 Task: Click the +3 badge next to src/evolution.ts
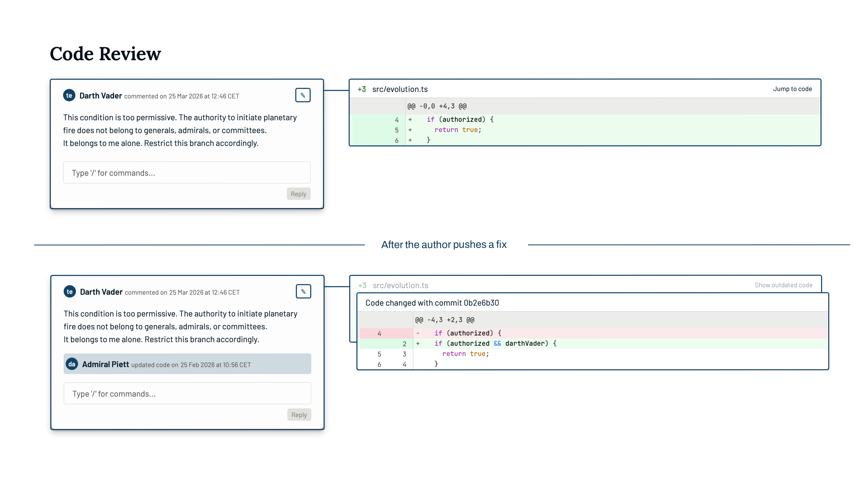point(362,89)
